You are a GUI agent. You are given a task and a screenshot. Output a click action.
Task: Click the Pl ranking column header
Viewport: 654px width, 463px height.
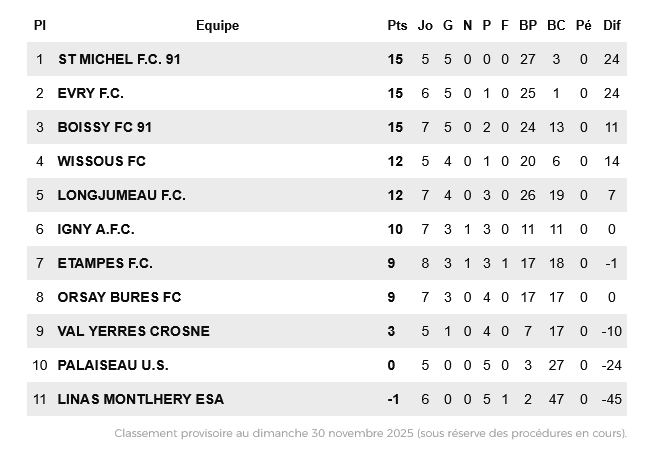tap(40, 25)
